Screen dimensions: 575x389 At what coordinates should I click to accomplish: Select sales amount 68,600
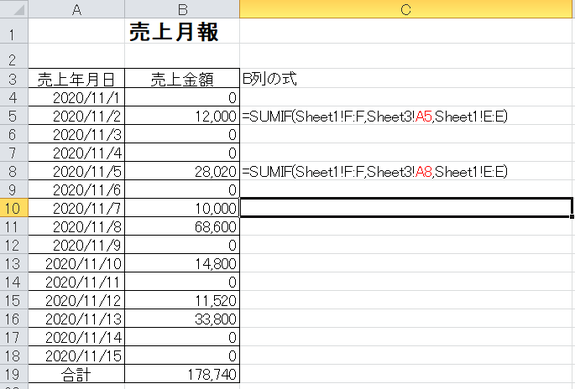[x=182, y=227]
